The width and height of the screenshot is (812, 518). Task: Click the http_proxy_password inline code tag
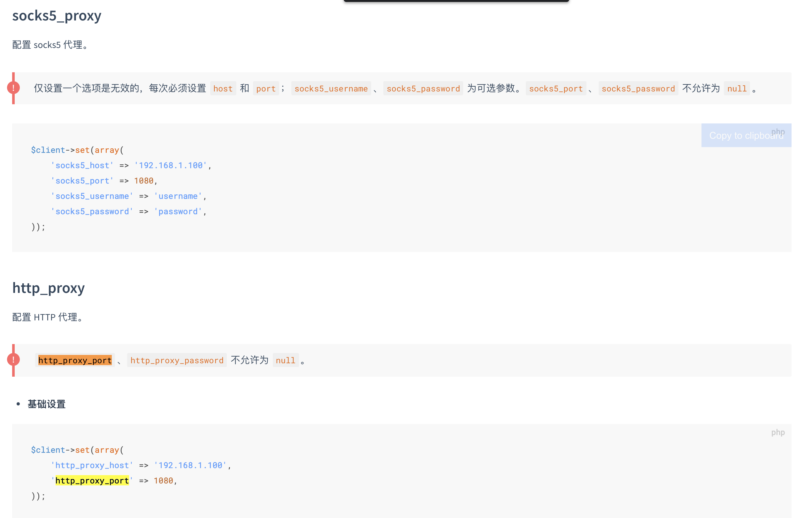point(177,360)
